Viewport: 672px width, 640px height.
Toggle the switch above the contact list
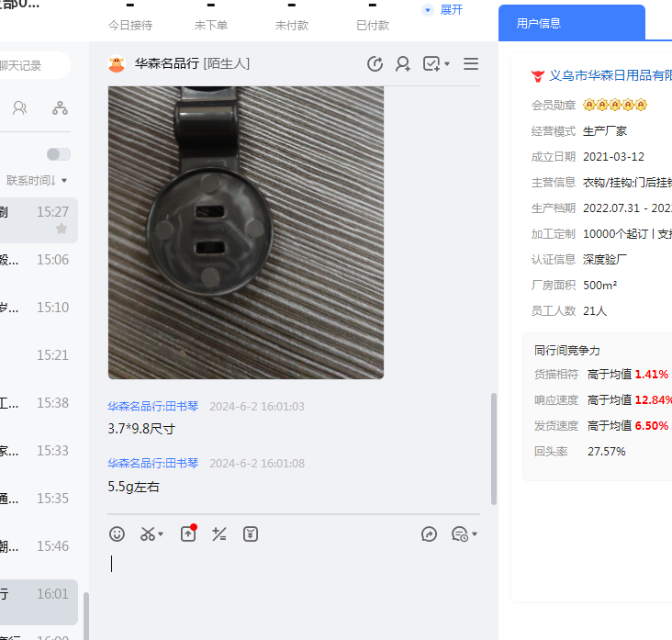pyautogui.click(x=58, y=154)
